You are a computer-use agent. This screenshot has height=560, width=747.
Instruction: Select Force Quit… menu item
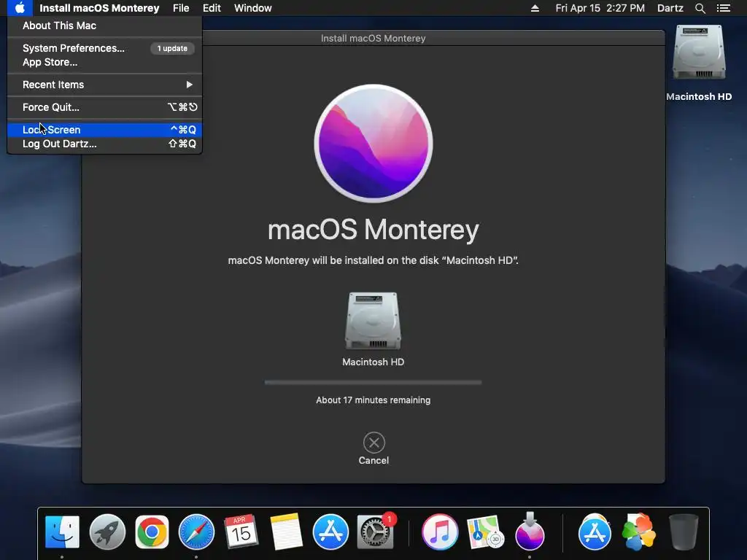(104, 107)
